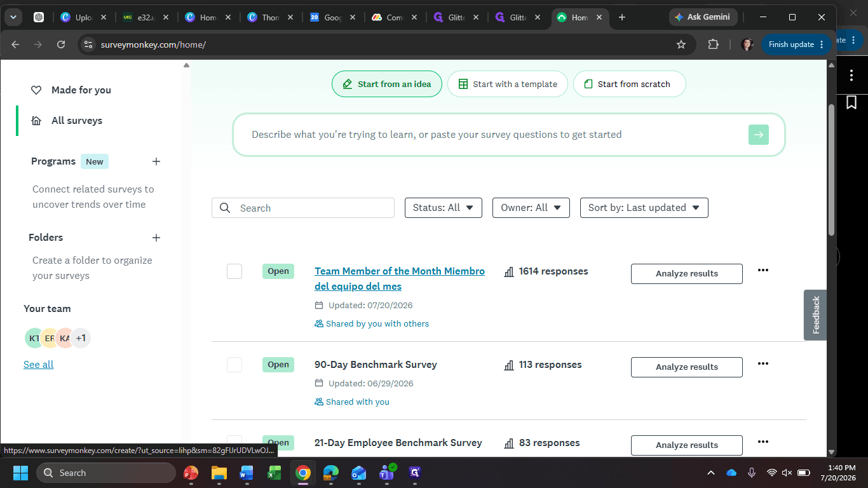The width and height of the screenshot is (868, 488).
Task: Analyze results for 21-Day Employee Benchmark Survey
Action: (x=687, y=445)
